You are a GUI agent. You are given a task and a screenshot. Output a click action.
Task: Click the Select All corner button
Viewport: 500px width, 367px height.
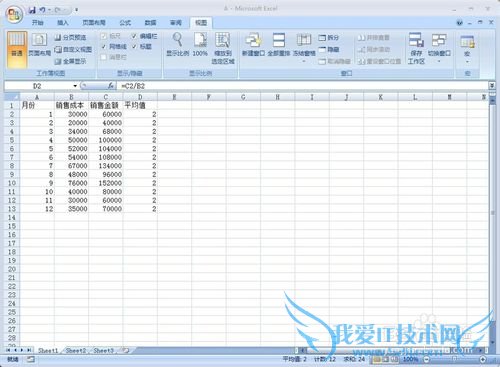(x=12, y=97)
